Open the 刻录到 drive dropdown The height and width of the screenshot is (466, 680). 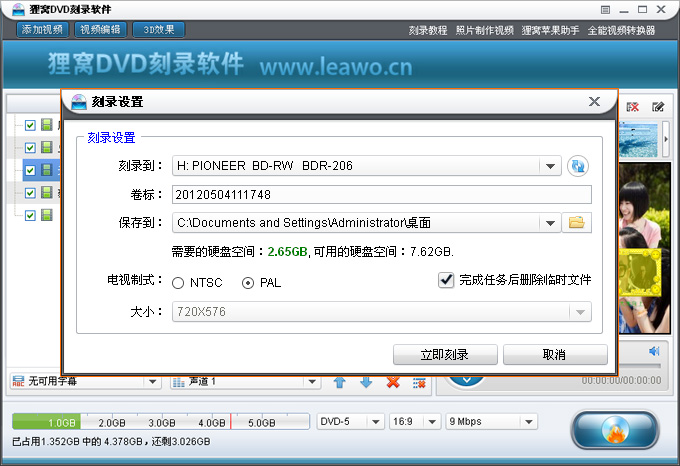[550, 166]
